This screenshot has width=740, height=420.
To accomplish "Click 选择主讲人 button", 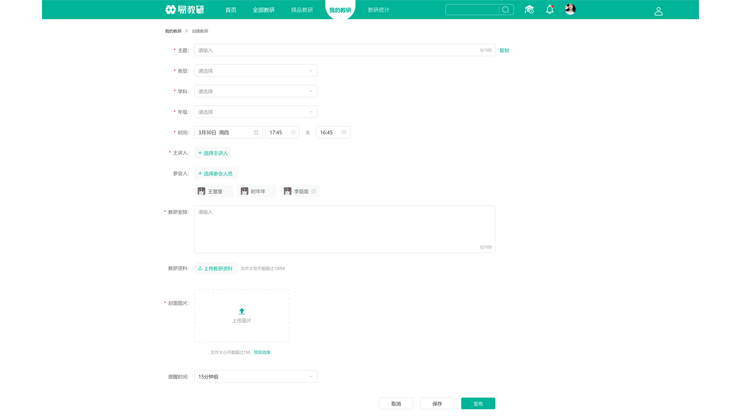I will [213, 153].
